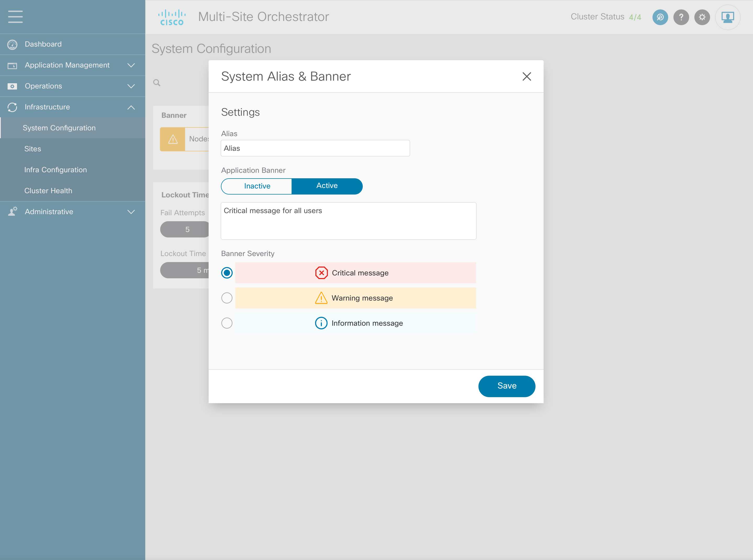The height and width of the screenshot is (560, 753).
Task: Switch Application Banner to Inactive
Action: [x=257, y=186]
